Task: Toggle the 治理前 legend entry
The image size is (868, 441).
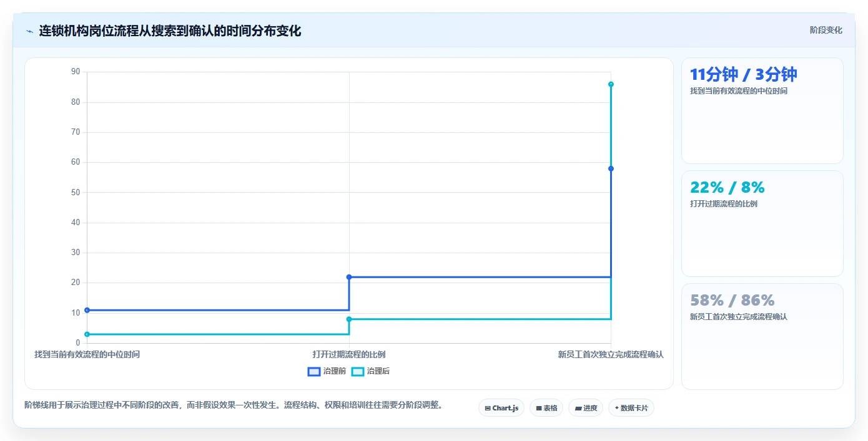Action: [x=327, y=371]
